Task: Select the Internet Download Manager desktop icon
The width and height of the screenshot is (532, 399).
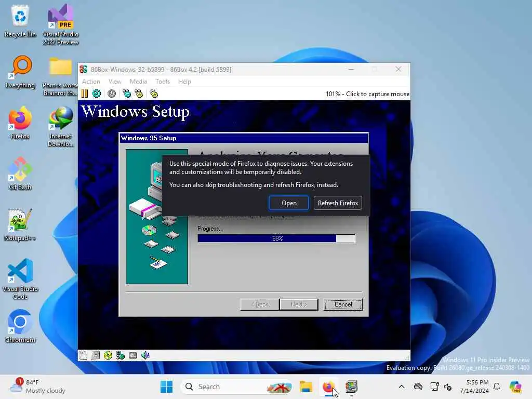Action: pyautogui.click(x=60, y=127)
